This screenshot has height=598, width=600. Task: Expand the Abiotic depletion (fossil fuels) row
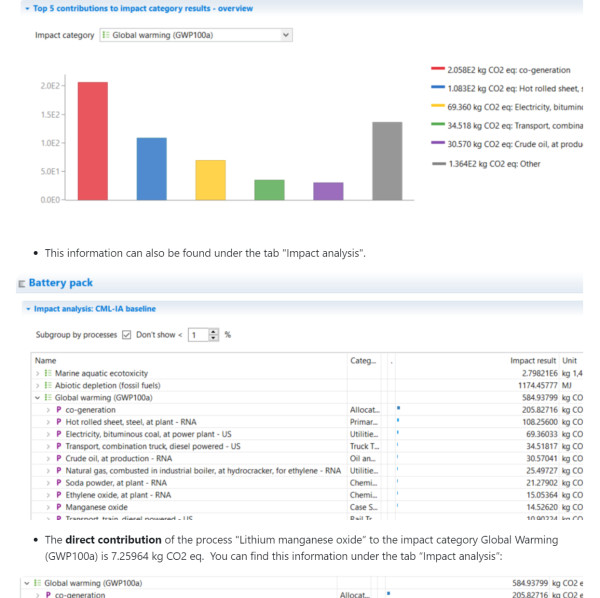[x=36, y=385]
